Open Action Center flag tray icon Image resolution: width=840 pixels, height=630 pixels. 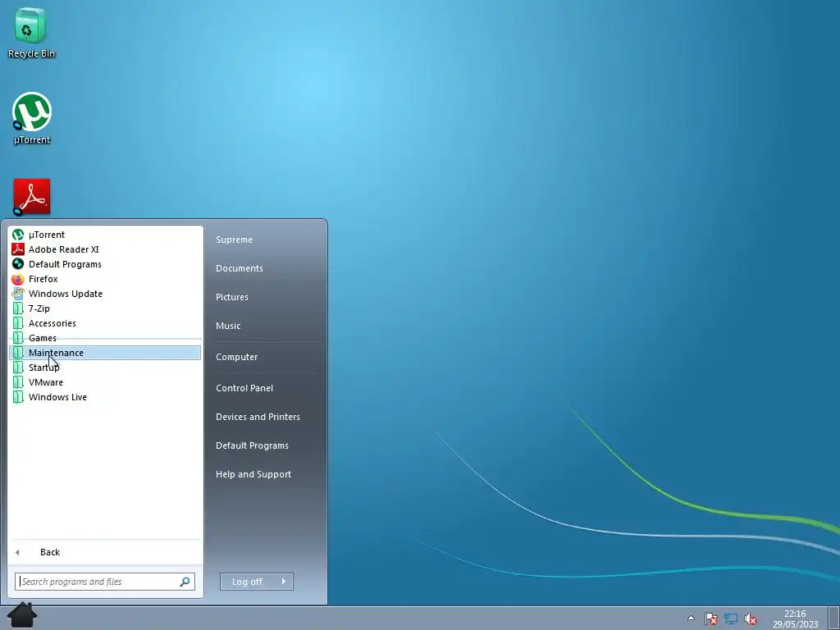(x=710, y=619)
